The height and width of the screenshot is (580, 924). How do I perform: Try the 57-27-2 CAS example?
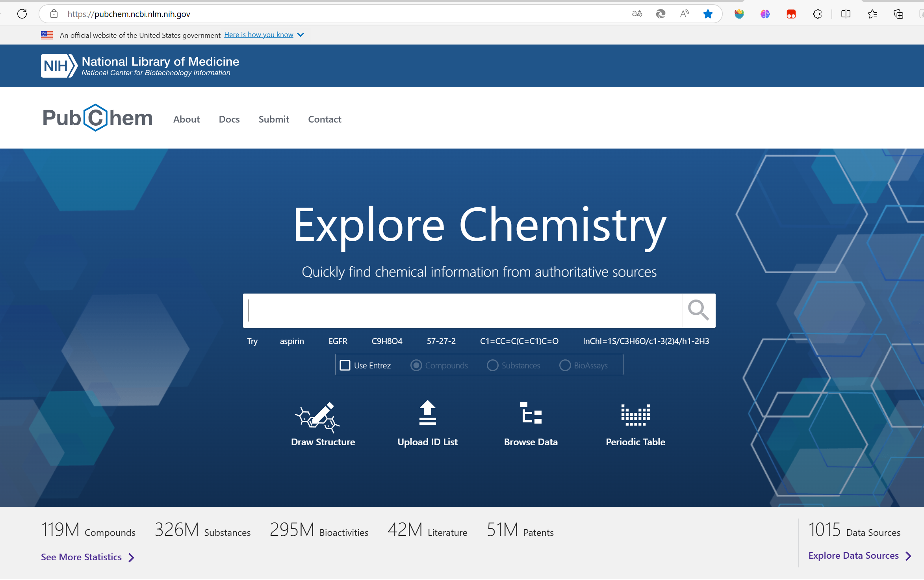tap(441, 341)
